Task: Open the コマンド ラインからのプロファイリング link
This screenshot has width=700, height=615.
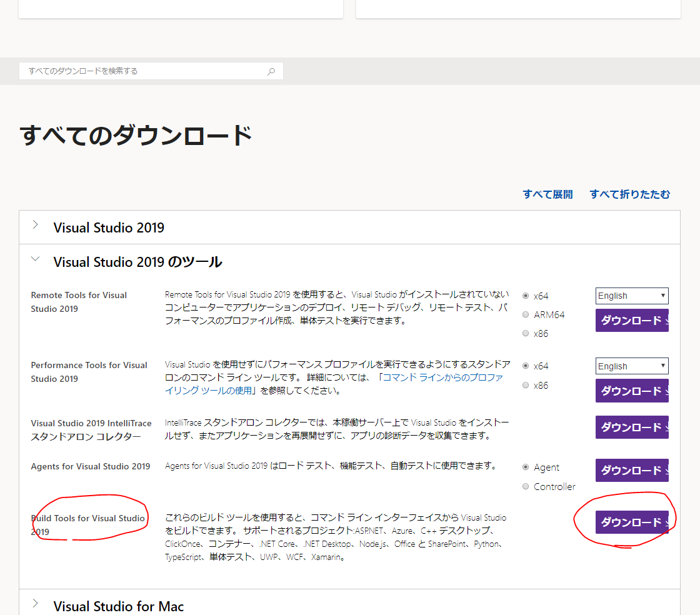Action: (x=334, y=384)
